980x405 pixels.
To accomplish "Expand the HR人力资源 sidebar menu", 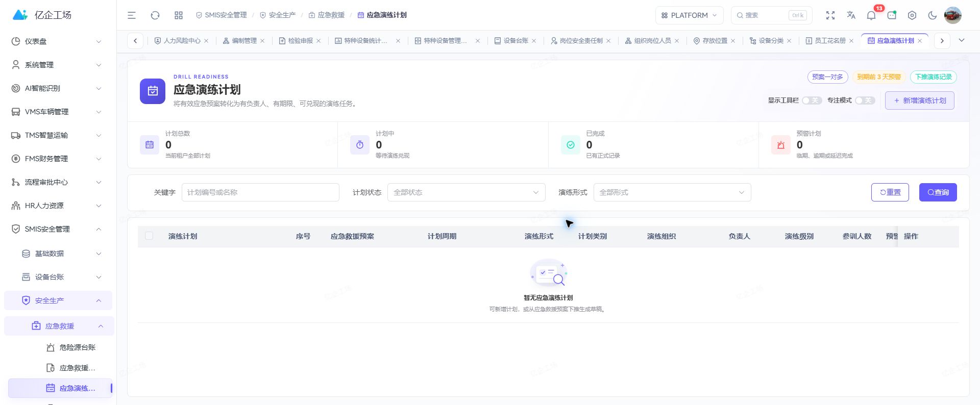I will [58, 206].
